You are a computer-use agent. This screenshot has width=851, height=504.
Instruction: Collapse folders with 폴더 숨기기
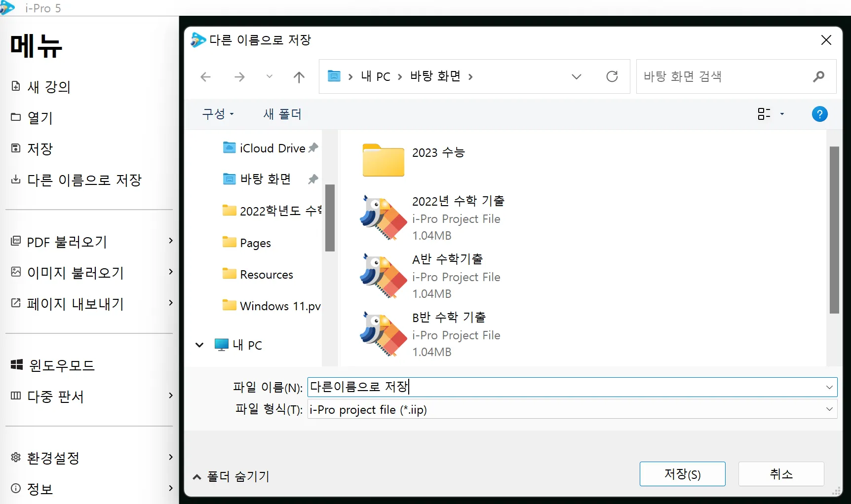click(x=231, y=476)
